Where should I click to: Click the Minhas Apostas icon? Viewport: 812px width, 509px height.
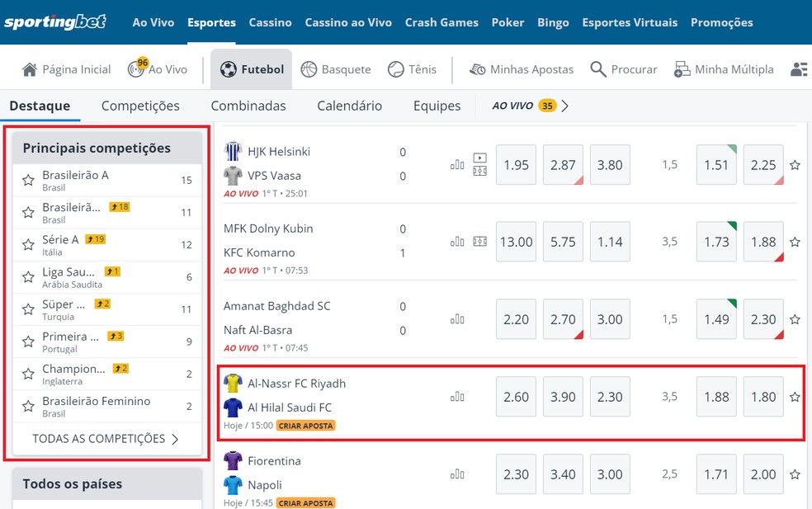tap(478, 69)
